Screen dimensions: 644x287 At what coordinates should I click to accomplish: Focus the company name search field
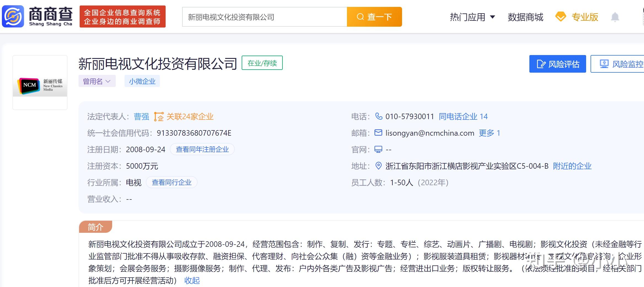pyautogui.click(x=265, y=17)
